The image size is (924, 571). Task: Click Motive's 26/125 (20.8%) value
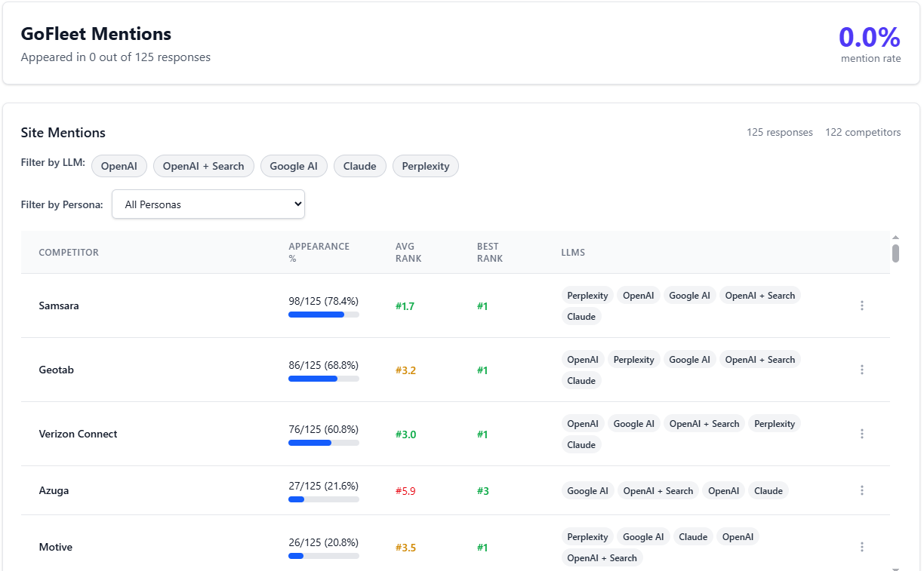[x=323, y=542]
